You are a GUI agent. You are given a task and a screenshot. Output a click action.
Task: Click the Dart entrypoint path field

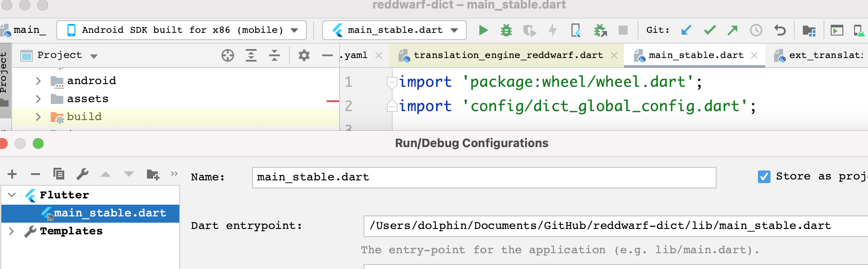coord(616,226)
